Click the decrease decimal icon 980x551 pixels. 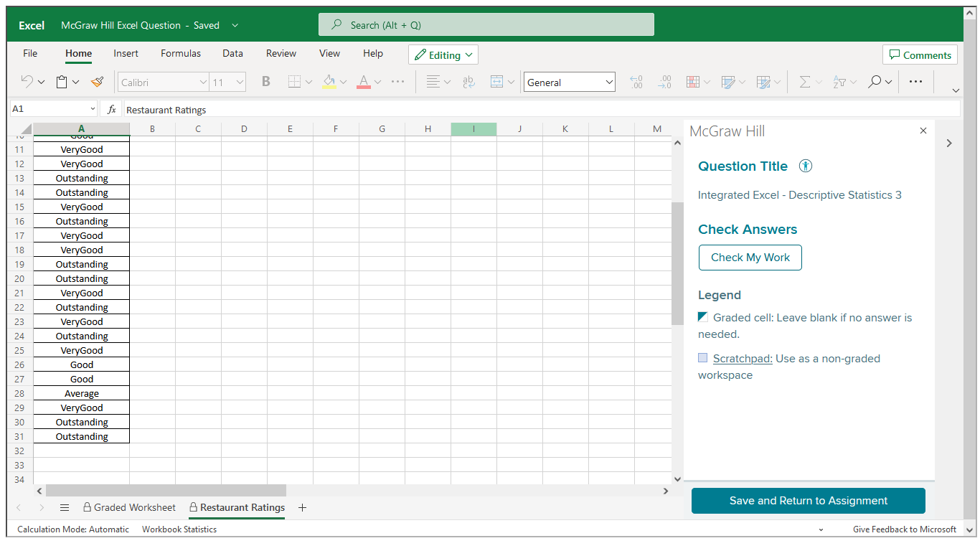(x=665, y=82)
